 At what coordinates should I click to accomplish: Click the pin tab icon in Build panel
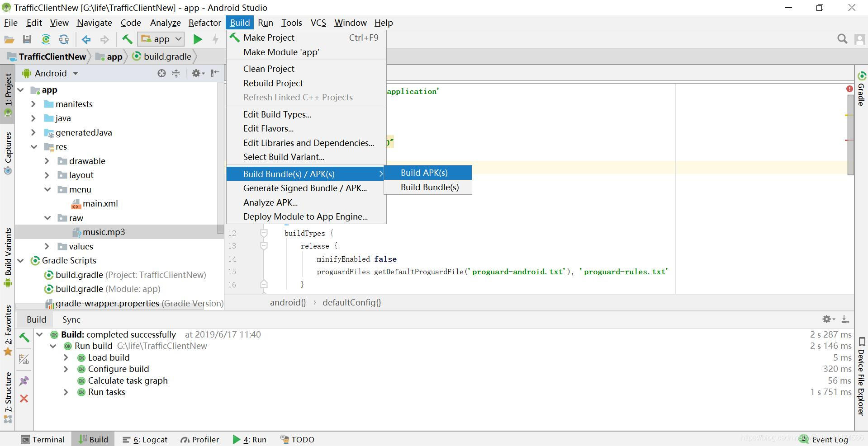coord(24,381)
